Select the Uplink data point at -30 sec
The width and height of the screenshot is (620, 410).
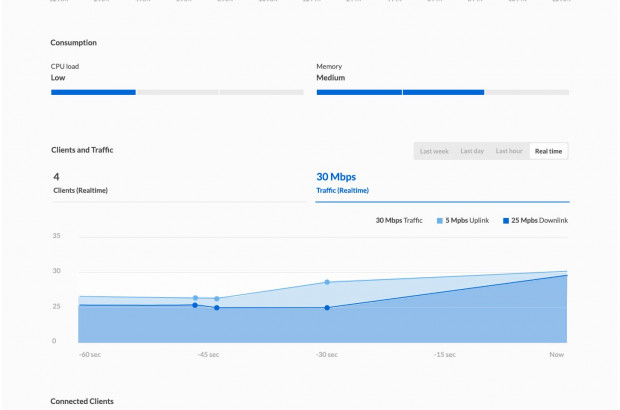[326, 282]
